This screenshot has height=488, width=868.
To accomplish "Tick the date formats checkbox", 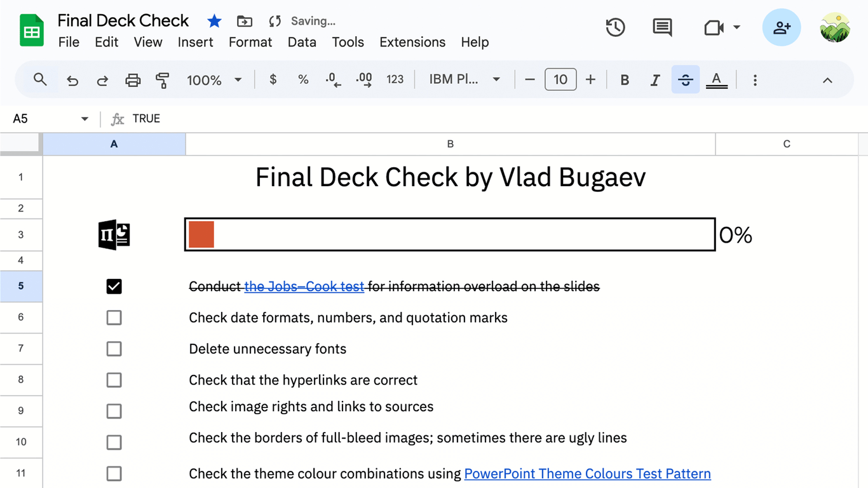I will [114, 318].
